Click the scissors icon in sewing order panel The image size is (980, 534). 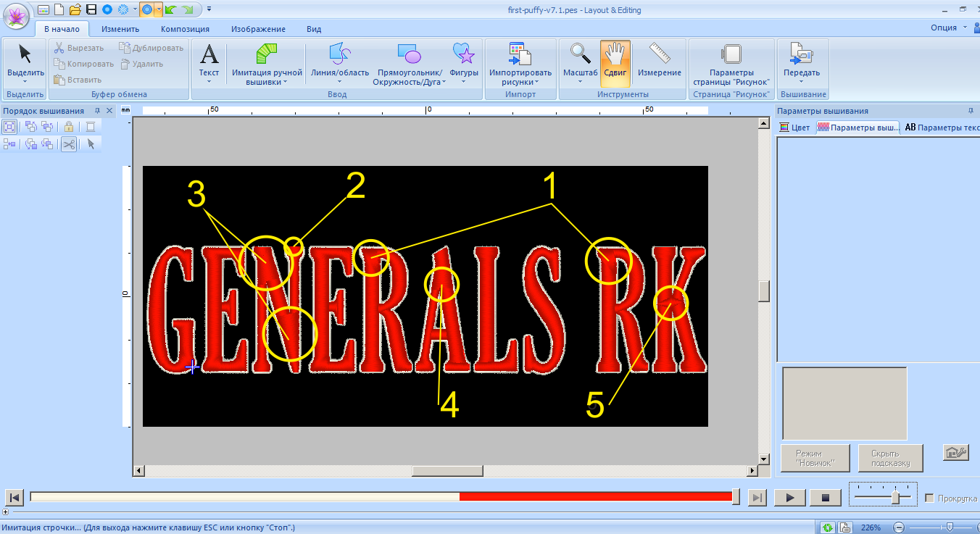click(68, 144)
